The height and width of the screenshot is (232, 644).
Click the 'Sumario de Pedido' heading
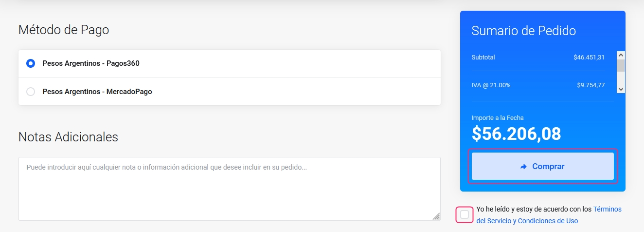[x=524, y=31]
